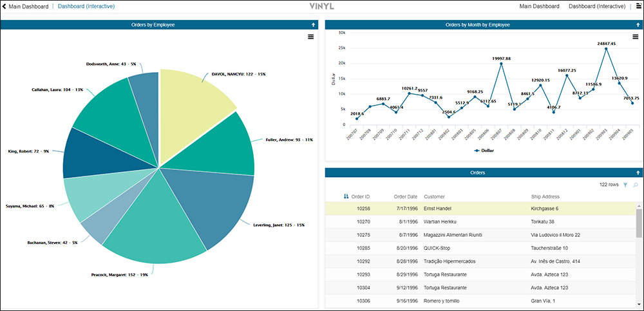The width and height of the screenshot is (644, 311).
Task: Sort by the Order Date column header
Action: tap(405, 196)
